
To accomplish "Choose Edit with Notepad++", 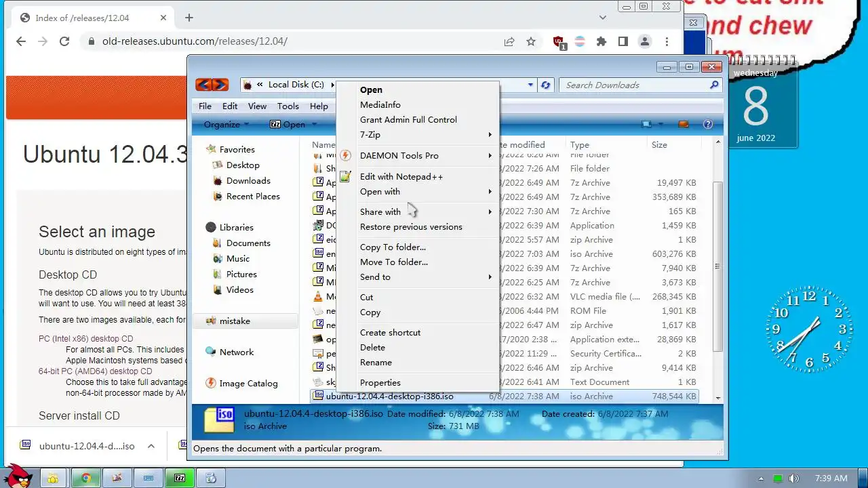I will point(401,176).
